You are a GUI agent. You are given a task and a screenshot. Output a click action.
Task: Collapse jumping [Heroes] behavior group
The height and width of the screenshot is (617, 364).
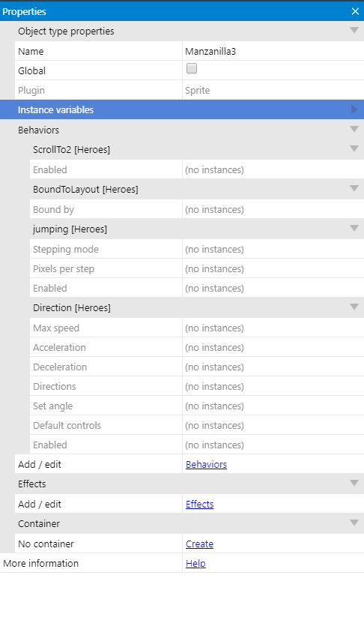point(354,228)
